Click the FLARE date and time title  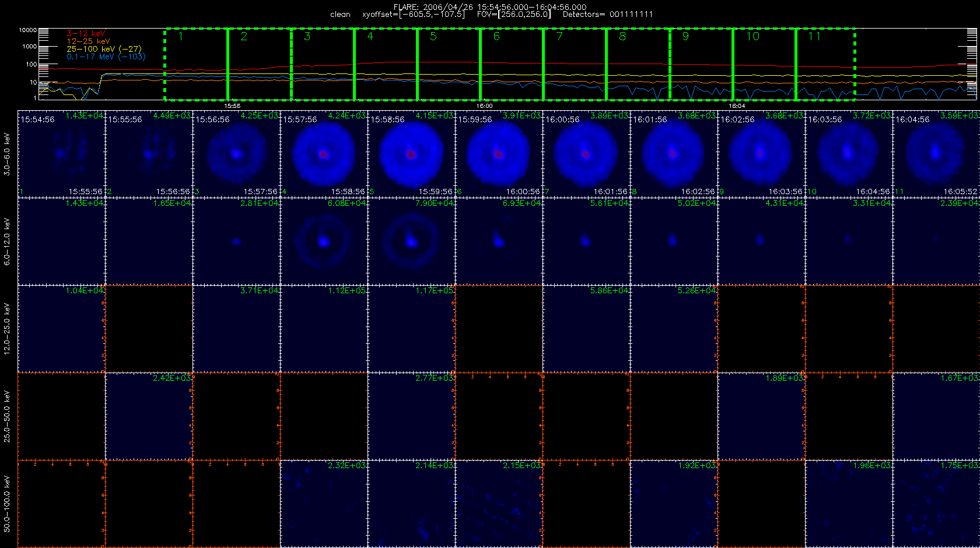pyautogui.click(x=490, y=7)
